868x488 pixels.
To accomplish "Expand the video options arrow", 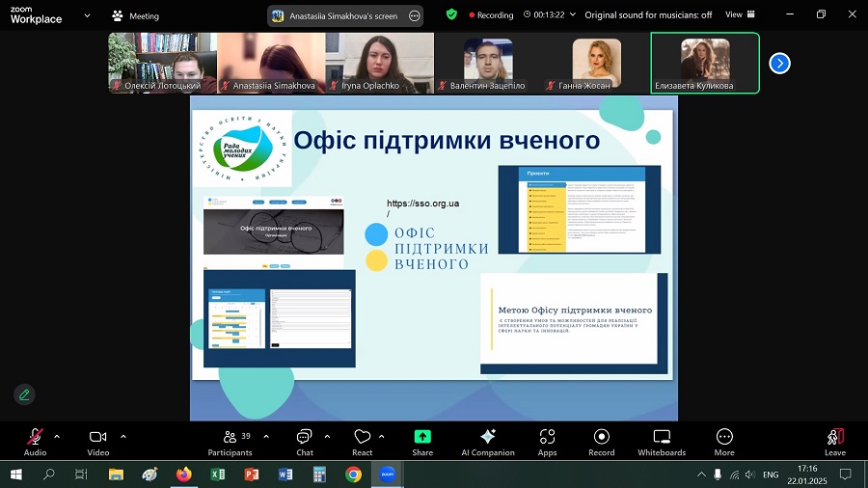I will [x=123, y=436].
